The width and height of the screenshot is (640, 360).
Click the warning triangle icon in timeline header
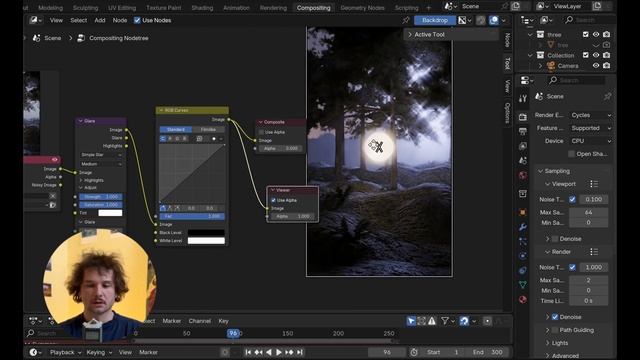[432, 321]
